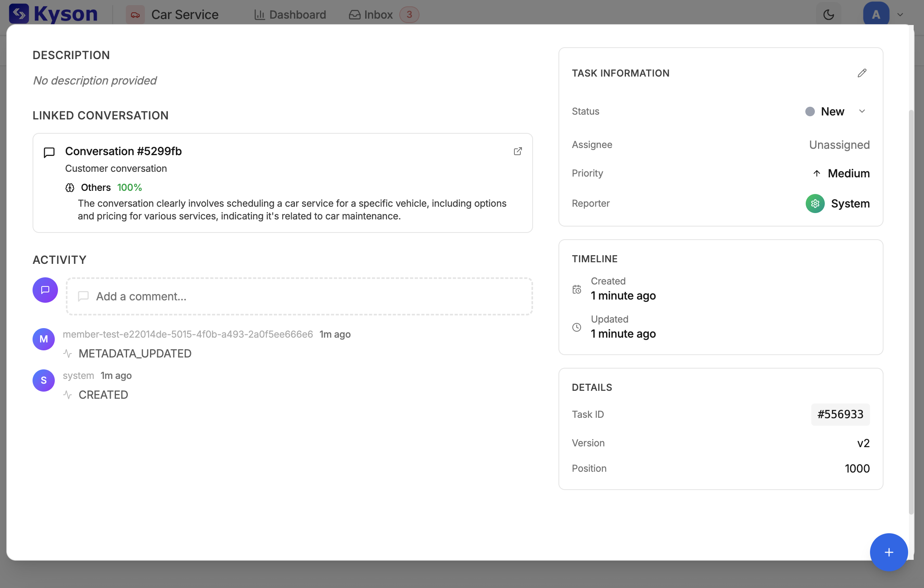Edit task information using the pencil icon
Image resolution: width=924 pixels, height=588 pixels.
coord(861,73)
